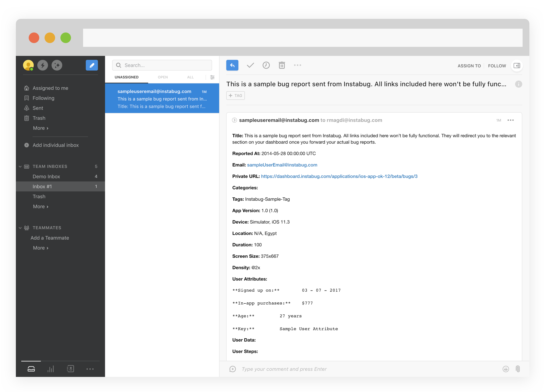Toggle the side panel icon next to Follow
Image resolution: width=546 pixels, height=392 pixels.
click(x=517, y=66)
